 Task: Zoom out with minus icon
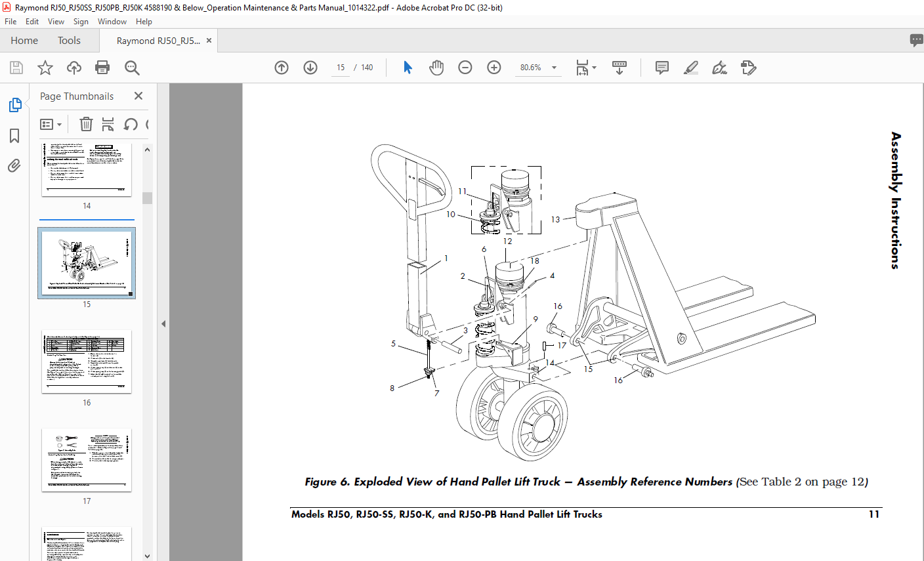465,68
